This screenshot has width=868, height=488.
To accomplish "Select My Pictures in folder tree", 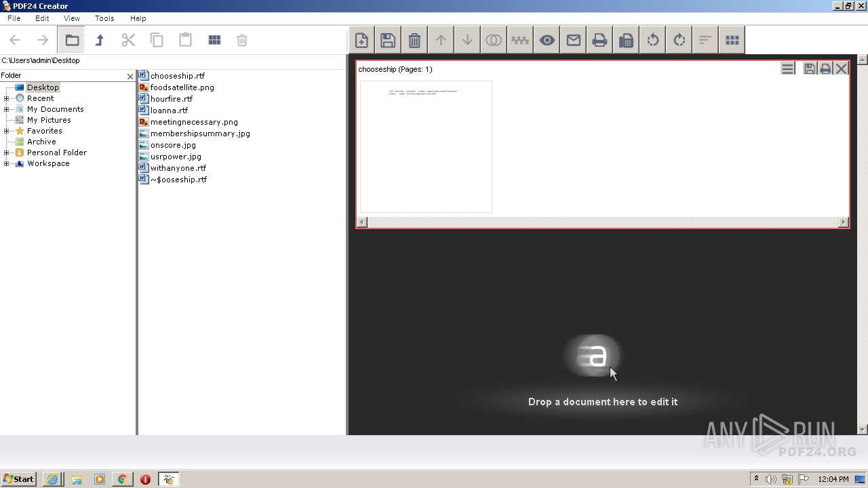I will [x=49, y=120].
